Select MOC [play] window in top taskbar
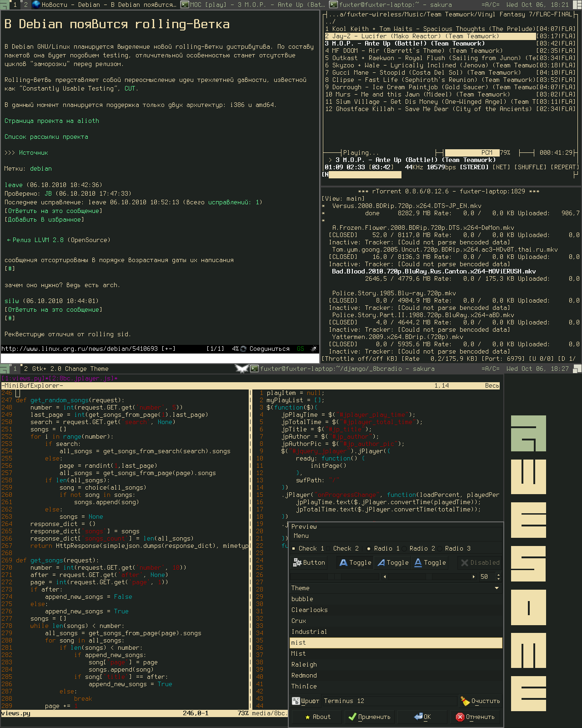 point(253,5)
